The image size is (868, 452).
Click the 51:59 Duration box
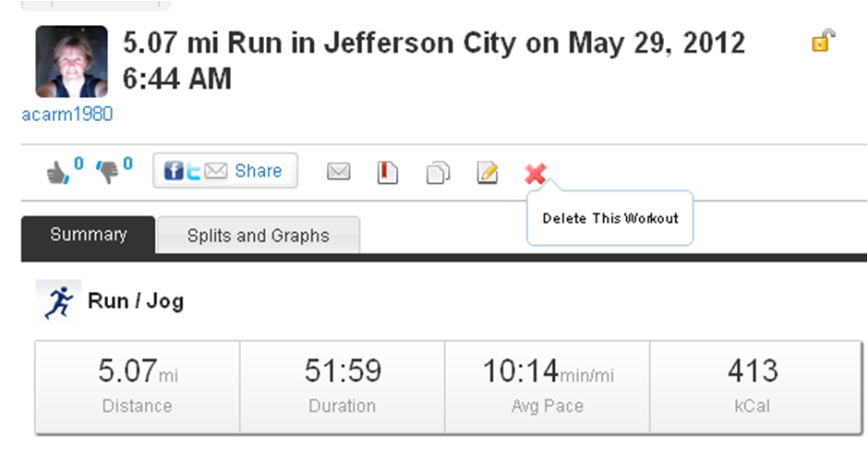pyautogui.click(x=342, y=386)
